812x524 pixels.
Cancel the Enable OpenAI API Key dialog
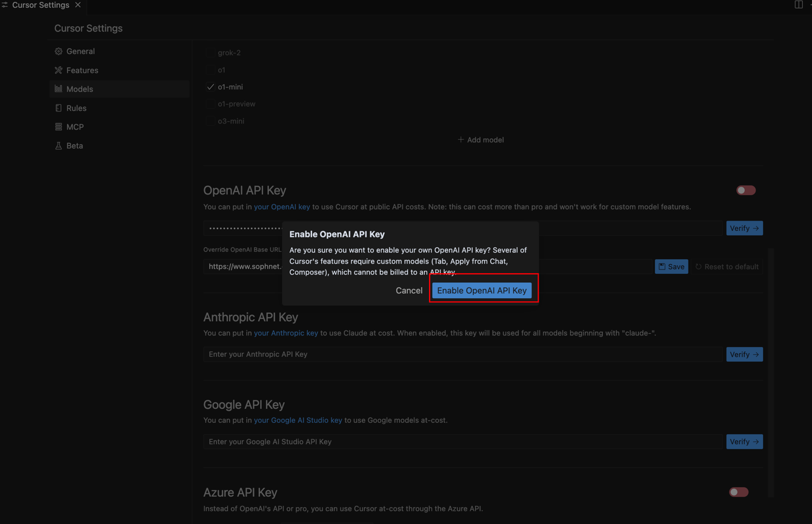pos(409,290)
